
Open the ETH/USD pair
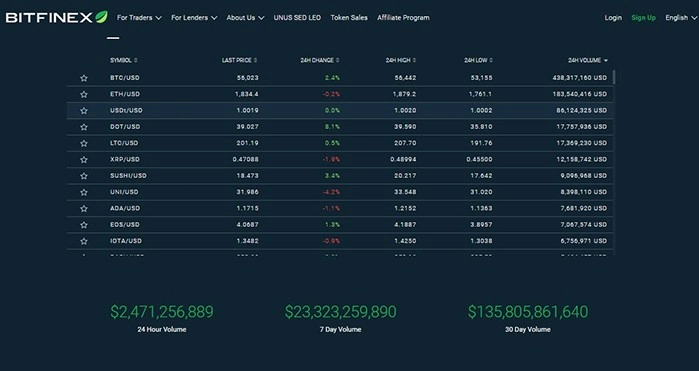click(x=125, y=94)
